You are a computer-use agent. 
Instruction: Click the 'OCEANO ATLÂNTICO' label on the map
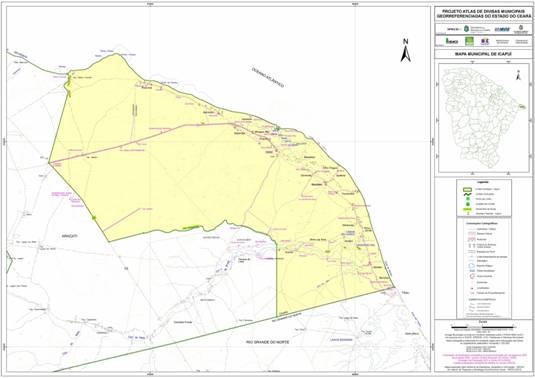[268, 77]
